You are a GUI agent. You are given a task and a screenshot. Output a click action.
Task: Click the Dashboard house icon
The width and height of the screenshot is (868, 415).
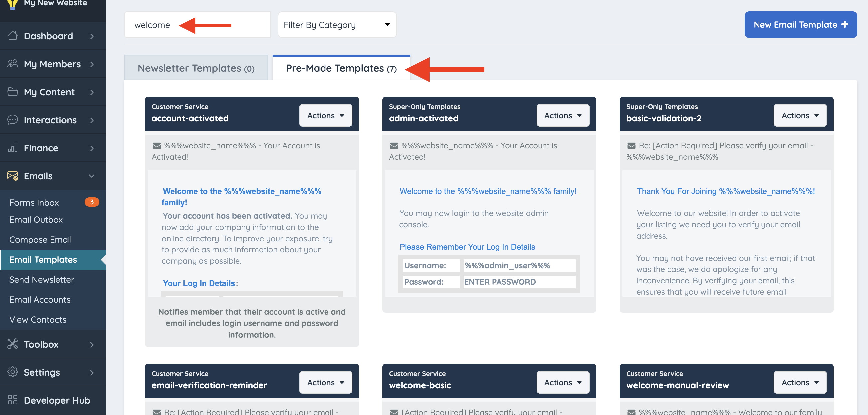tap(13, 36)
